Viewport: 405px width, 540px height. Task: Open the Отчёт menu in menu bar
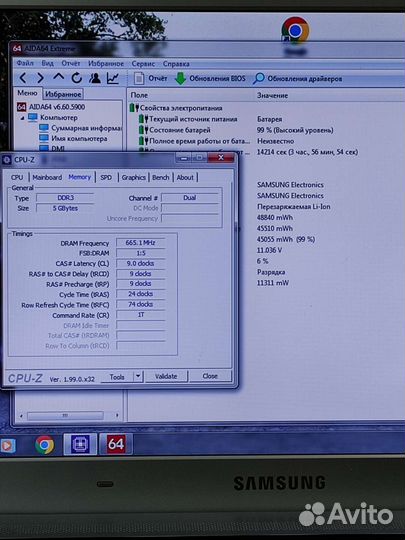pyautogui.click(x=71, y=63)
